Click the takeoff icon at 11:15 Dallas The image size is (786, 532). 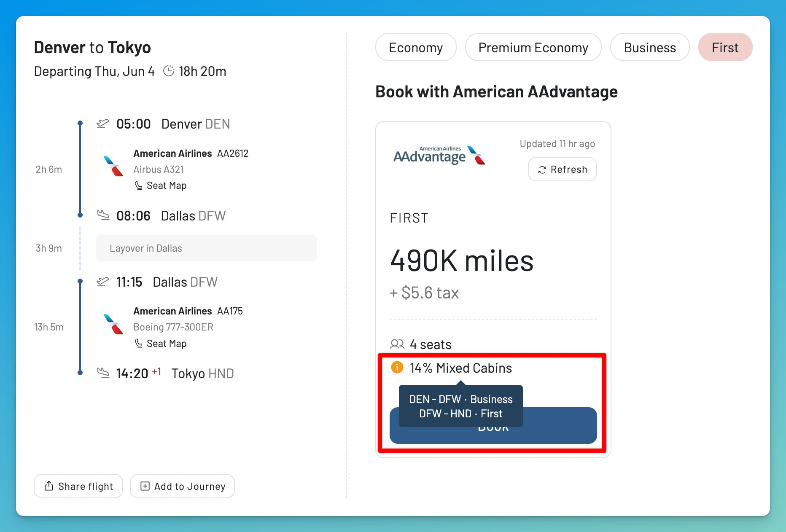tap(103, 281)
